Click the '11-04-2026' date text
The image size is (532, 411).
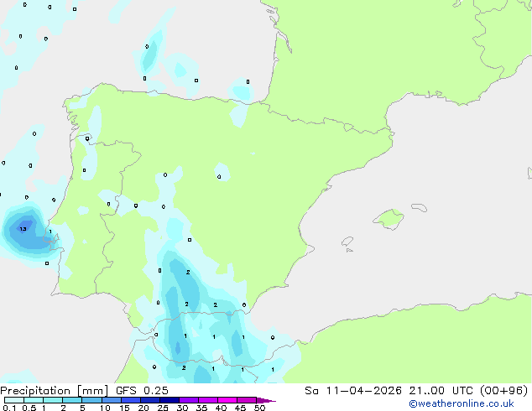coord(363,391)
